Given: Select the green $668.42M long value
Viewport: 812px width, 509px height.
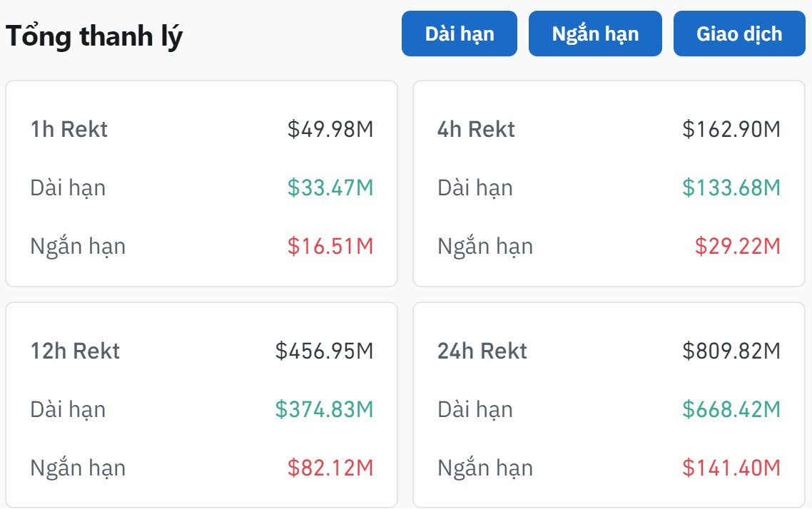Looking at the screenshot, I should [x=731, y=409].
